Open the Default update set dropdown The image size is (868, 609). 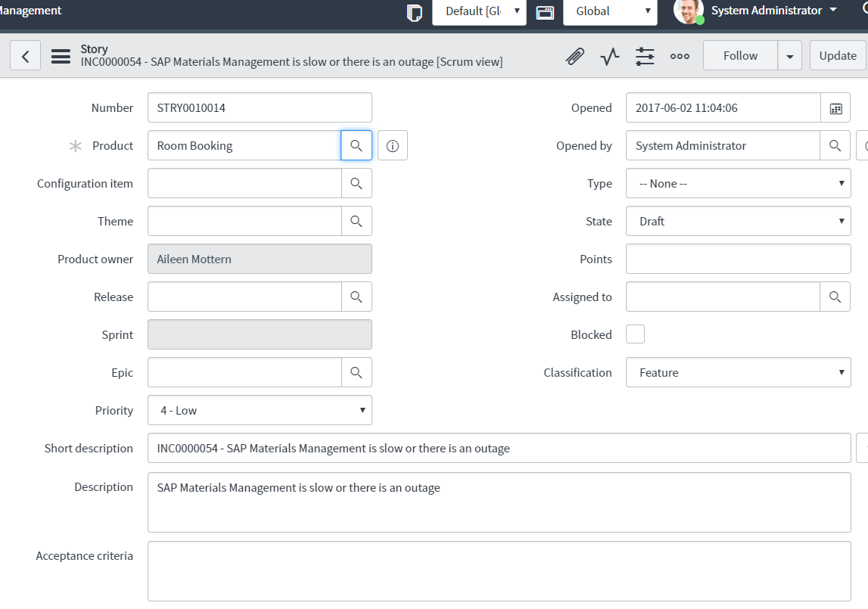pos(479,11)
